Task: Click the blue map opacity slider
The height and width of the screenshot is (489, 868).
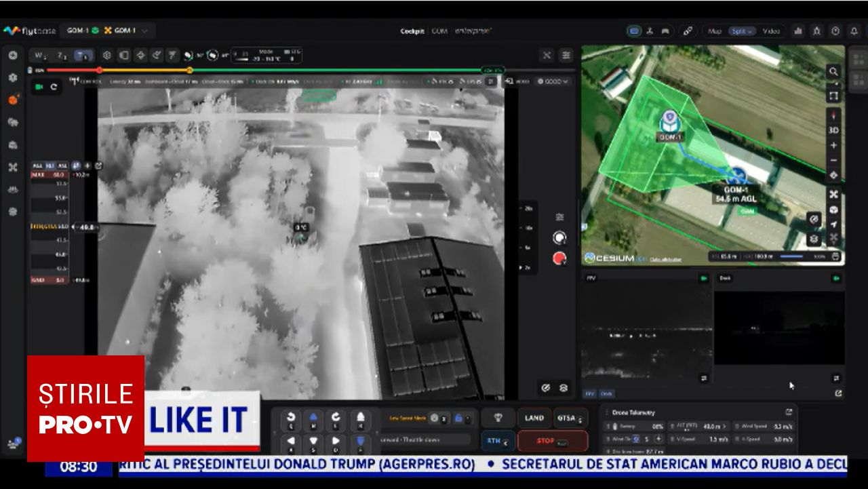Action: click(x=793, y=257)
